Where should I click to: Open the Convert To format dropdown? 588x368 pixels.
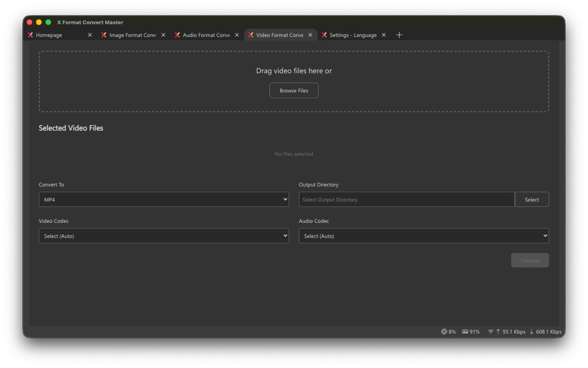click(163, 199)
